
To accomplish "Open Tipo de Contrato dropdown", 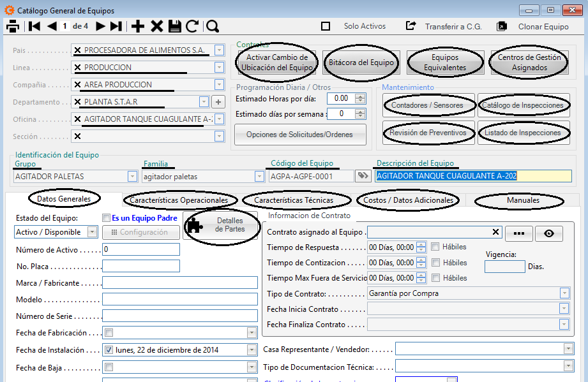I will point(564,293).
